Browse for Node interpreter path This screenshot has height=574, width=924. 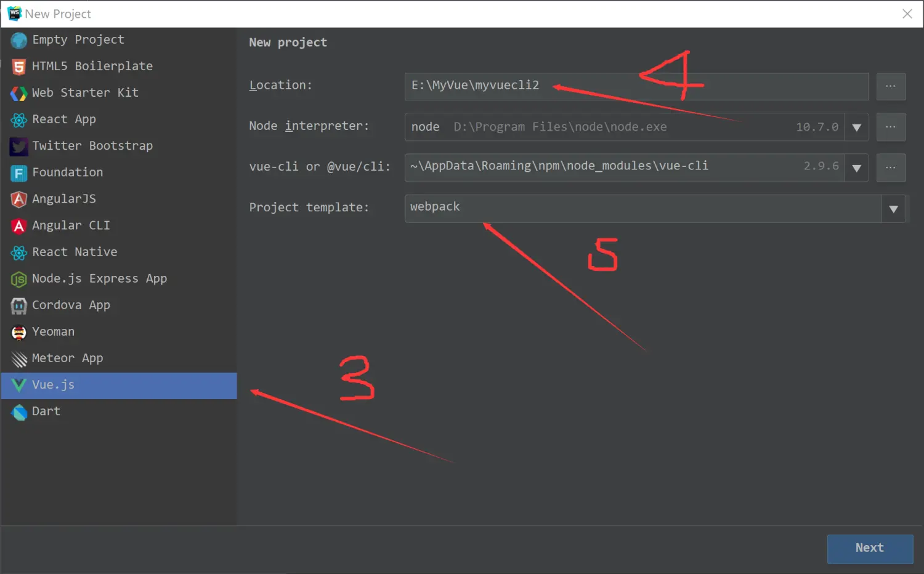pos(891,127)
